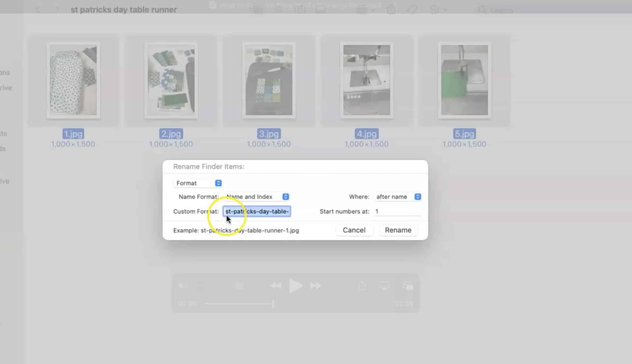Select the Custom Format input field

point(256,211)
